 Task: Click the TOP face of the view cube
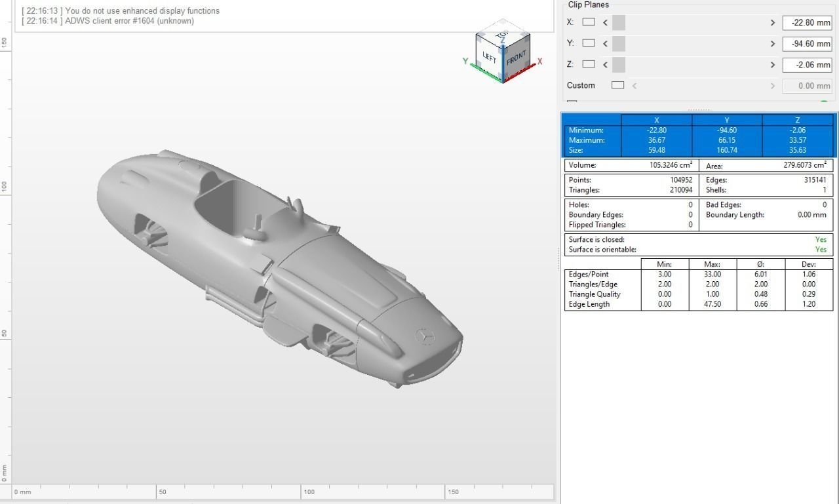(503, 32)
